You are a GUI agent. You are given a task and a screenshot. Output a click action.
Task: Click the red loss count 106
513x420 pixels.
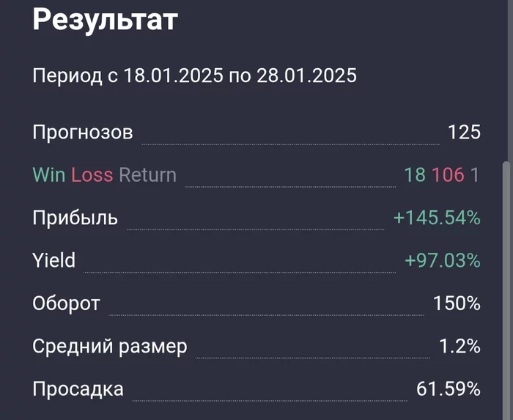448,174
